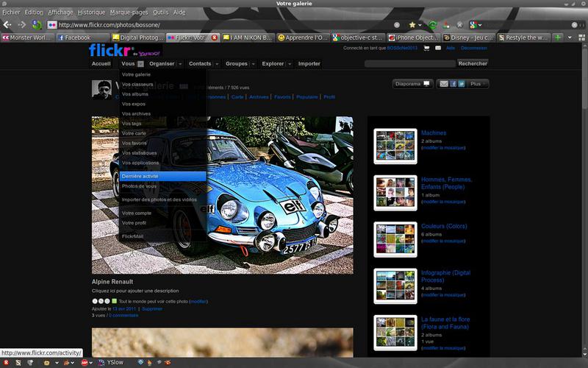Expand the Explorer dropdown arrow
The width and height of the screenshot is (588, 368).
click(x=290, y=64)
